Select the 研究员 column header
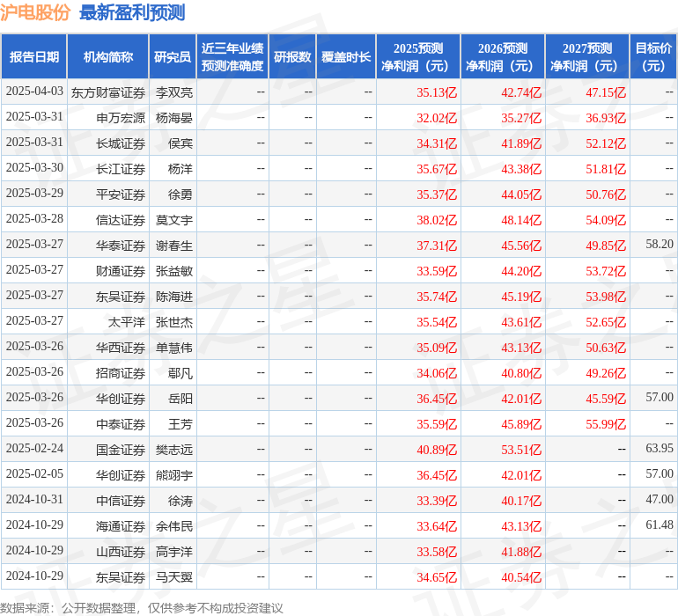Viewport: 678px width, 616px height. (x=172, y=57)
